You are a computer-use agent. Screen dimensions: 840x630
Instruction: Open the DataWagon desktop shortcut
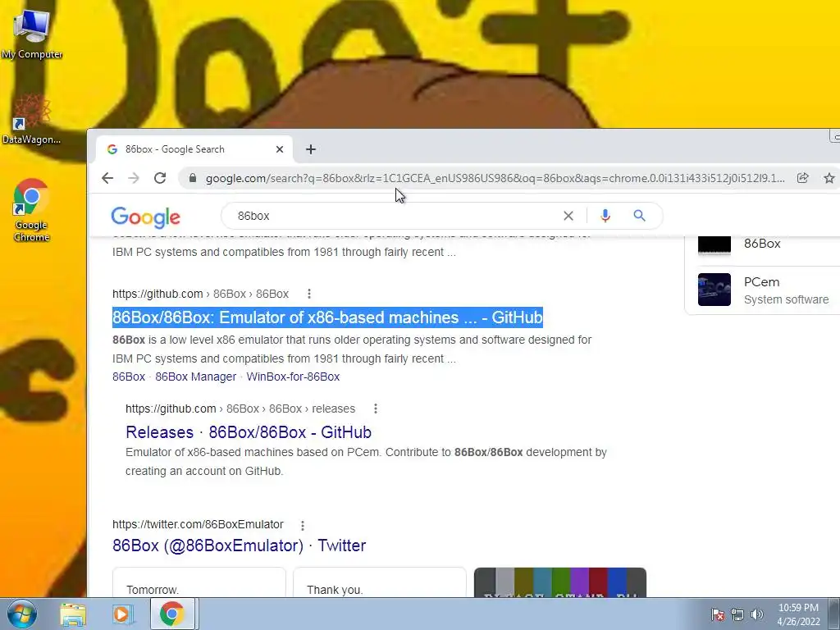32,120
